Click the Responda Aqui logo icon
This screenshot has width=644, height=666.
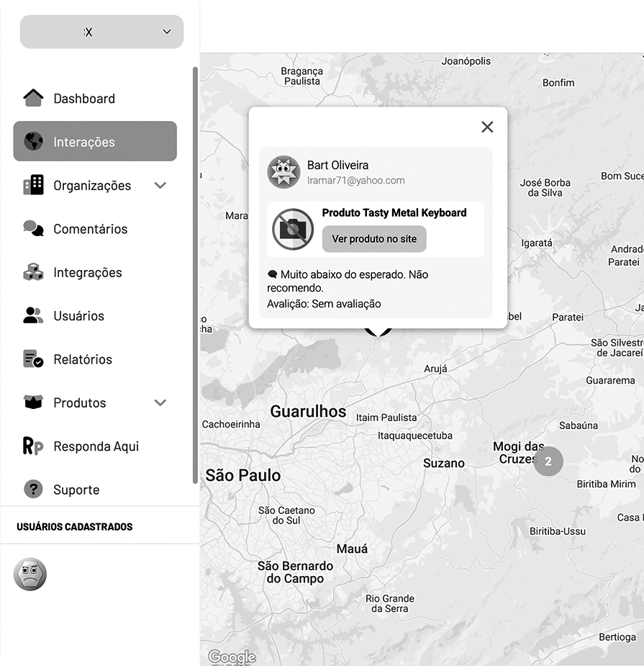click(33, 446)
